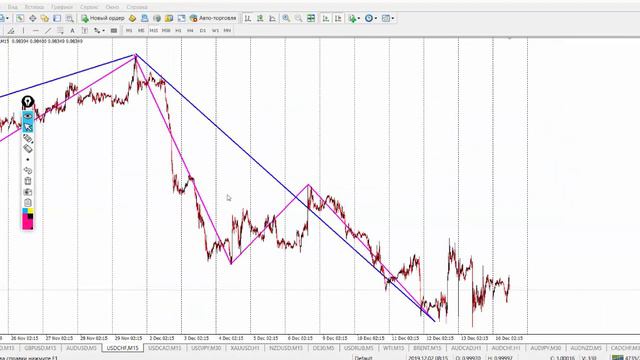Enable chart auto scroll
The image size is (640, 360).
[326, 18]
